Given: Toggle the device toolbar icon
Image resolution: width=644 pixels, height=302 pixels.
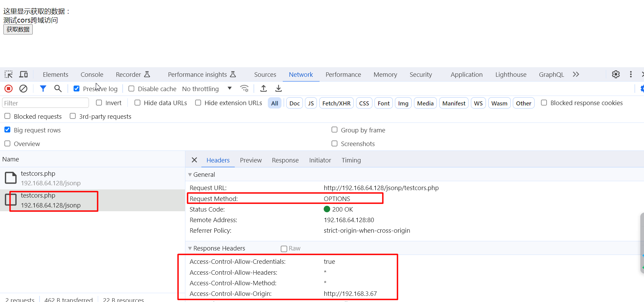Looking at the screenshot, I should (x=24, y=74).
